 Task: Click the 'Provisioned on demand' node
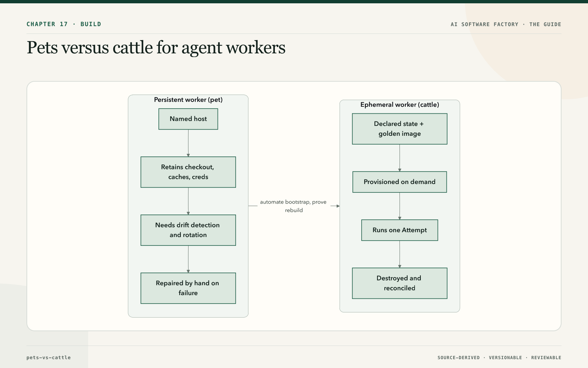[x=399, y=182]
